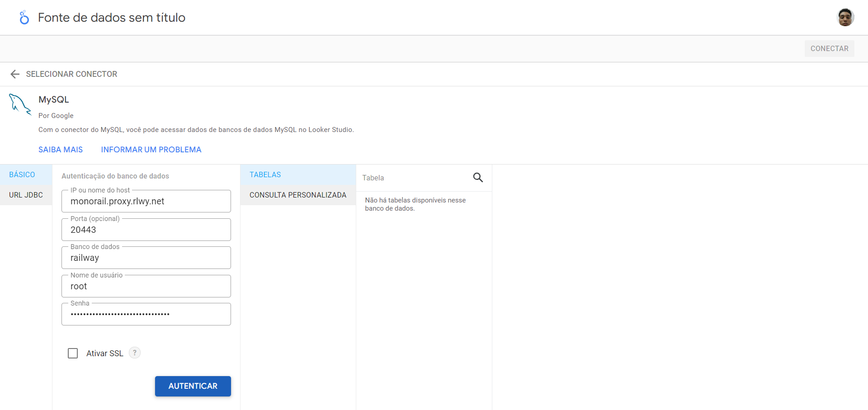Open the Looker Studio logo home
The height and width of the screenshot is (410, 868).
24,18
